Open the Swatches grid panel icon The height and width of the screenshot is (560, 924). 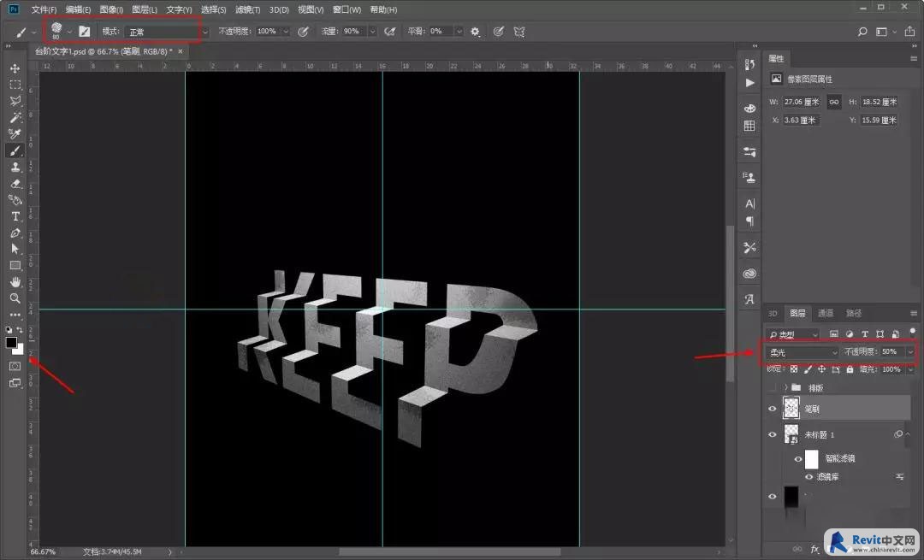click(749, 126)
